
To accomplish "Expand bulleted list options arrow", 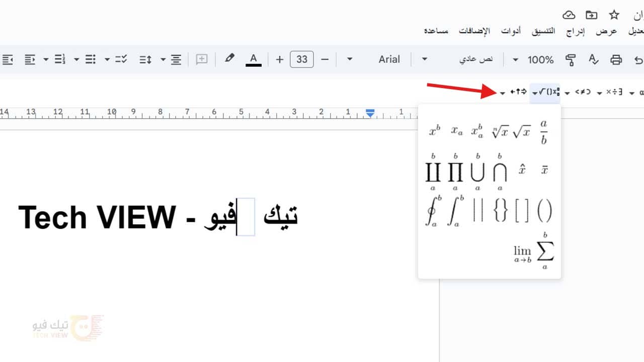I will pos(76,59).
